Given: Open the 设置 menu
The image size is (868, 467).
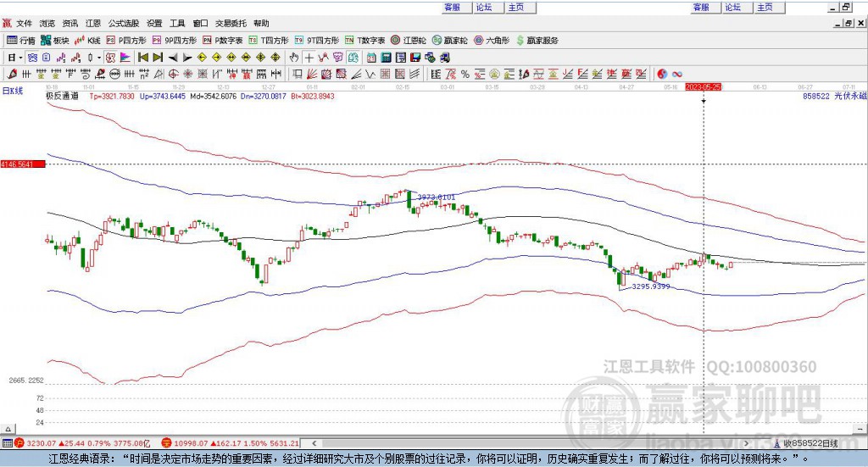Looking at the screenshot, I should click(x=154, y=23).
